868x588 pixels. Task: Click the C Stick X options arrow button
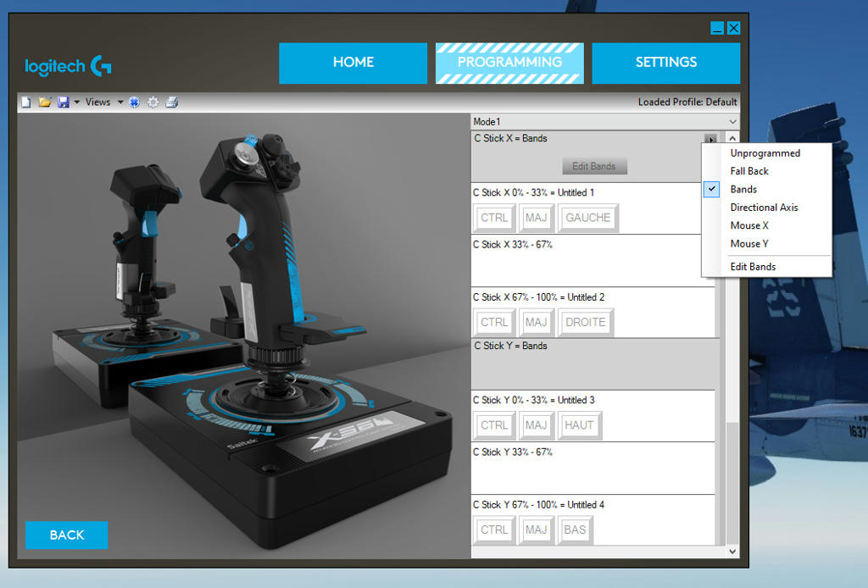[x=710, y=139]
